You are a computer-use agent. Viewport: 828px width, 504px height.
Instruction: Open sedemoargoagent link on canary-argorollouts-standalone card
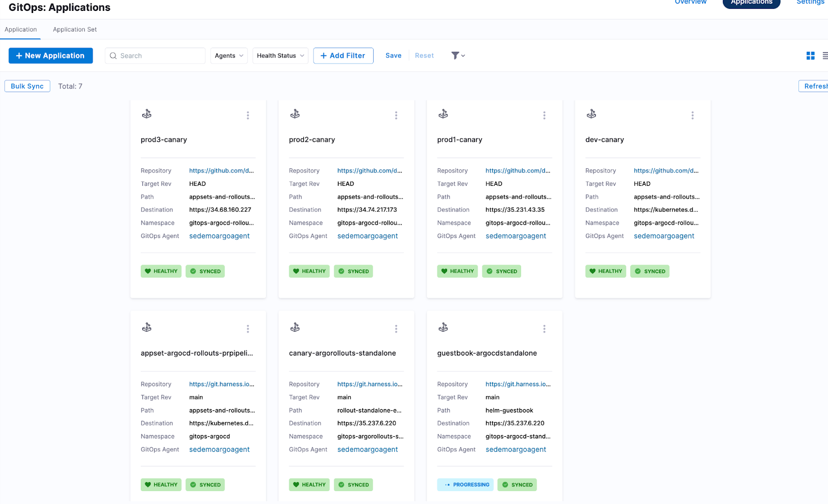tap(367, 450)
